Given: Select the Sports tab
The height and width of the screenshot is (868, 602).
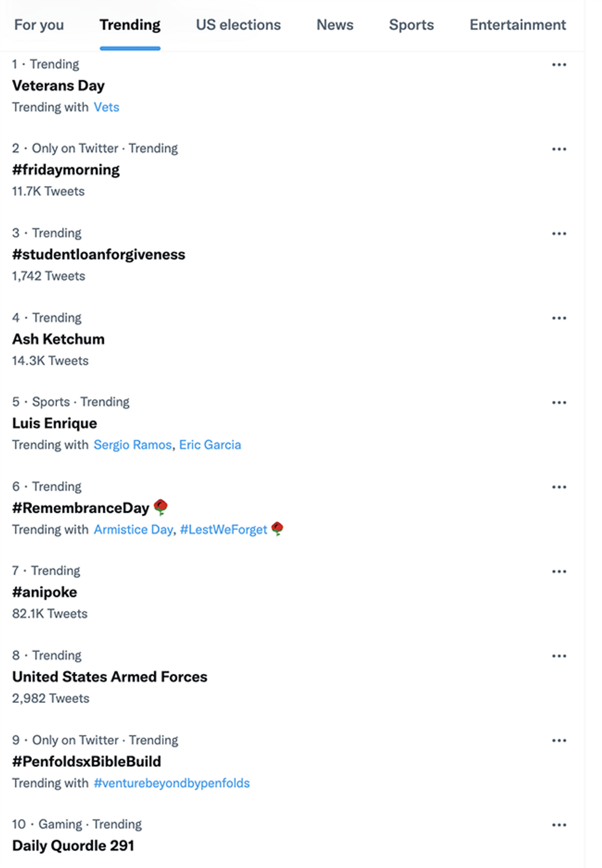Looking at the screenshot, I should 412,25.
